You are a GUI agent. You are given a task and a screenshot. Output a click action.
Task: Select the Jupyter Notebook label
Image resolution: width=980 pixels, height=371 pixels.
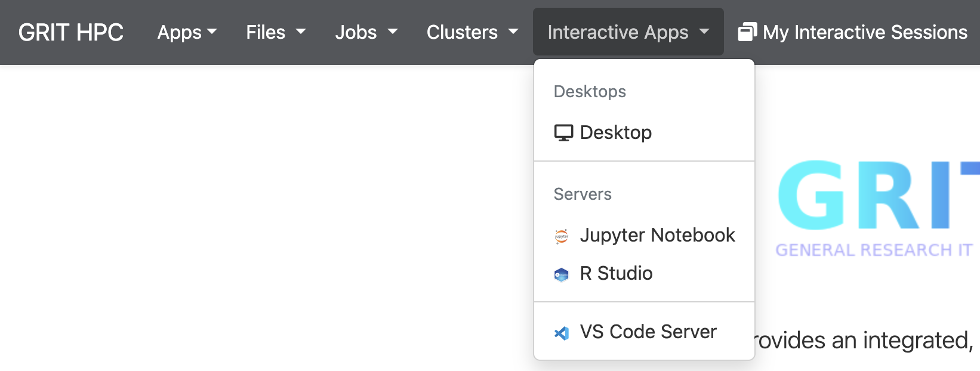657,235
